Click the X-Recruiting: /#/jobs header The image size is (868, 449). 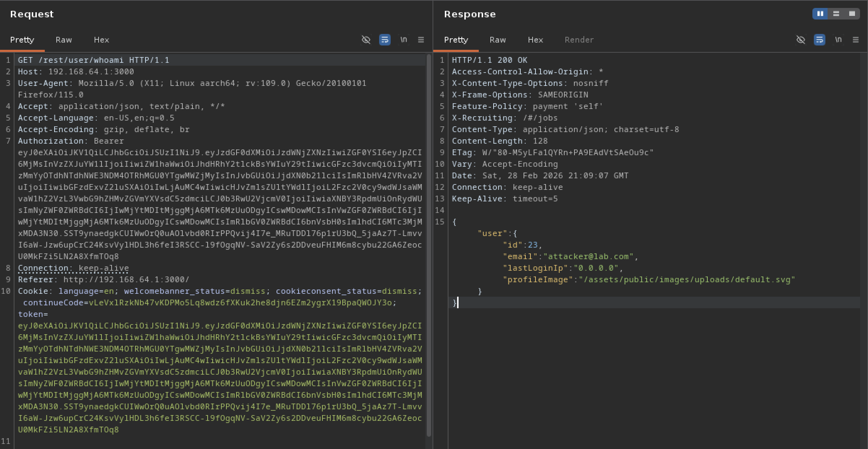tap(505, 118)
